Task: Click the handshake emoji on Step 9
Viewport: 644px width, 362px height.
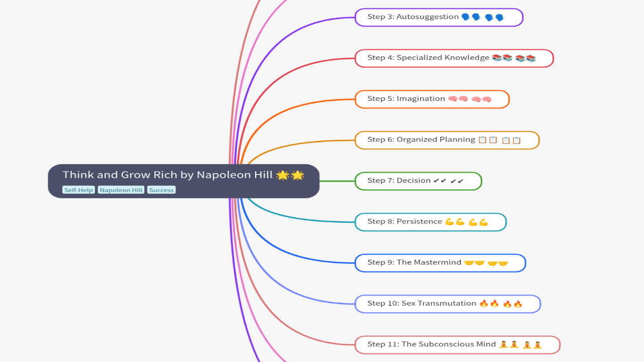Action: tap(486, 263)
